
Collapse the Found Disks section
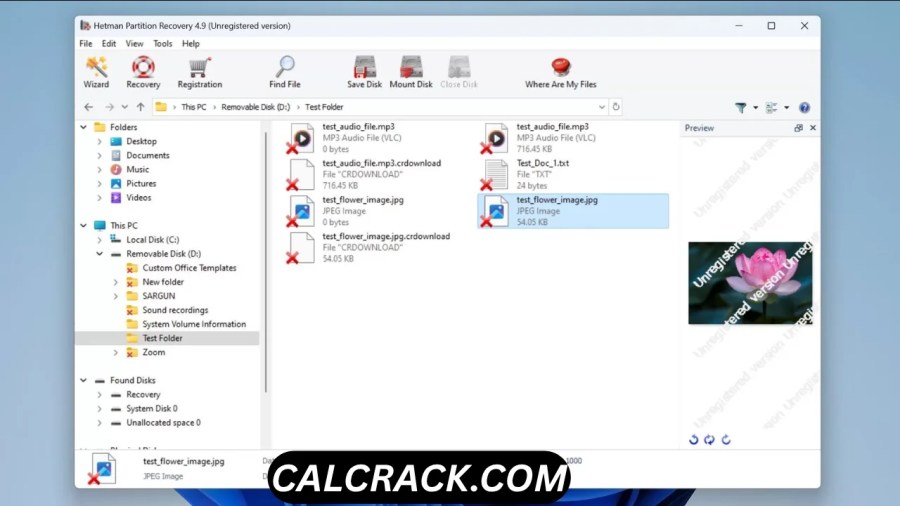(84, 380)
